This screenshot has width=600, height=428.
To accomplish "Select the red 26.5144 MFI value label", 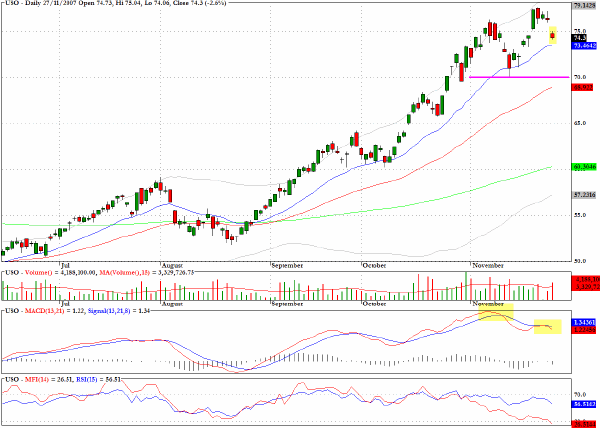I will click(x=584, y=424).
